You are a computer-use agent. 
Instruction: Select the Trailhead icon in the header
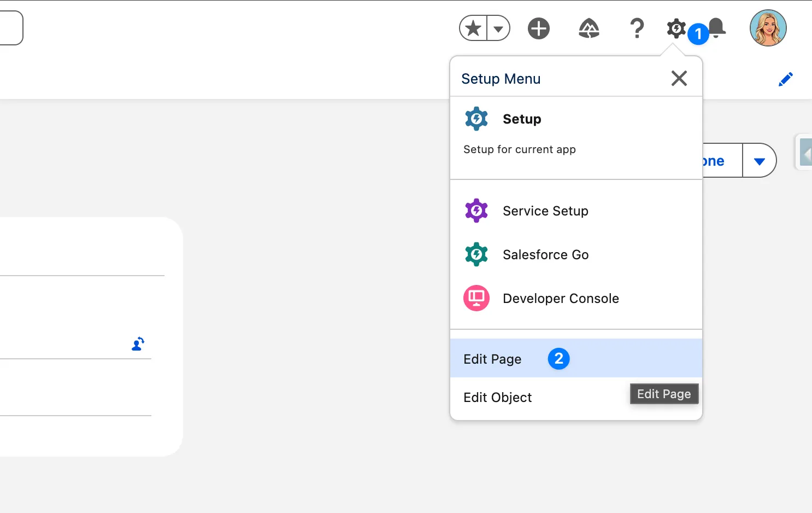tap(589, 28)
